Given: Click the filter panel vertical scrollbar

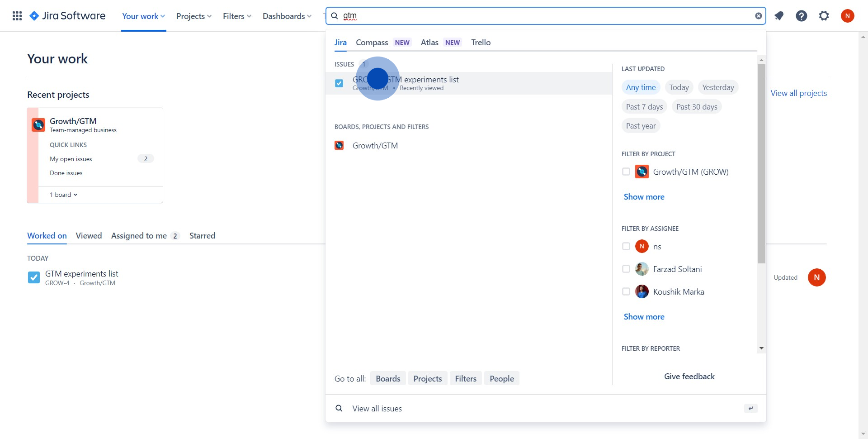Looking at the screenshot, I should tap(761, 164).
